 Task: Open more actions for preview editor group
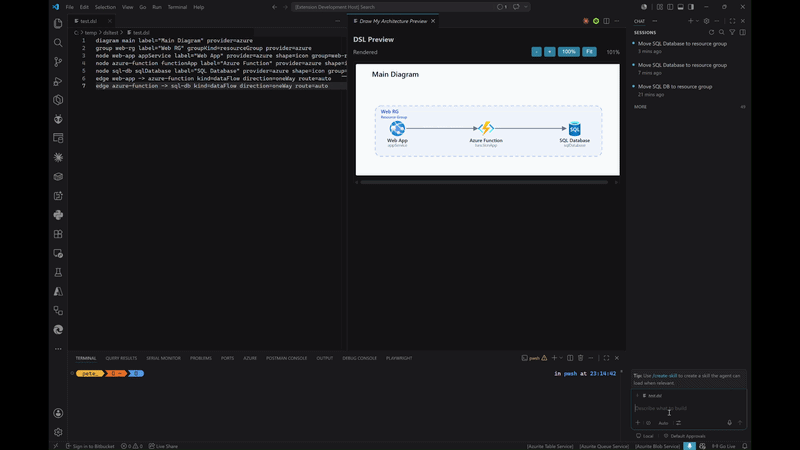(x=617, y=21)
